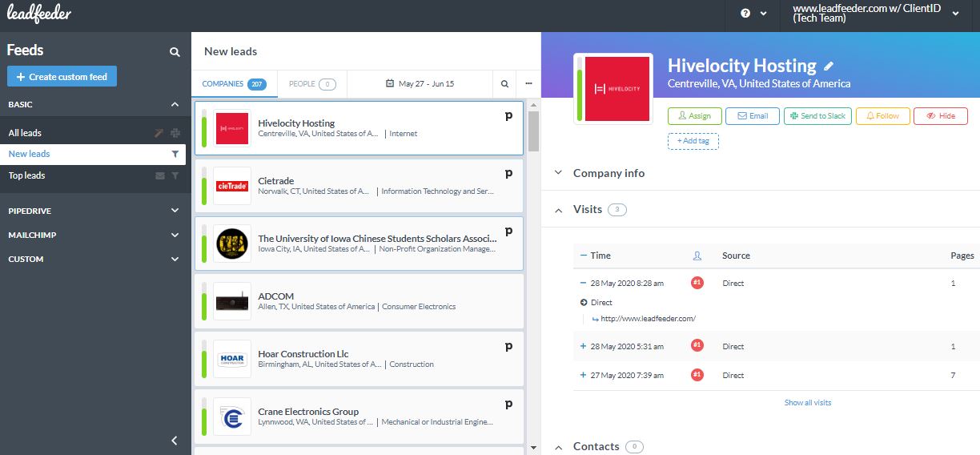The width and height of the screenshot is (980, 455).
Task: Click the Slack icon beside All leads
Action: [175, 133]
